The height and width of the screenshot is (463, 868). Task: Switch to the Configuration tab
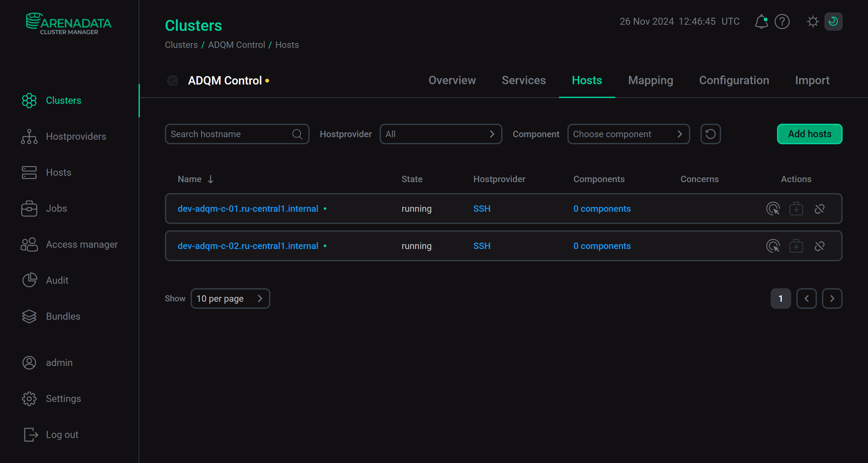point(734,80)
